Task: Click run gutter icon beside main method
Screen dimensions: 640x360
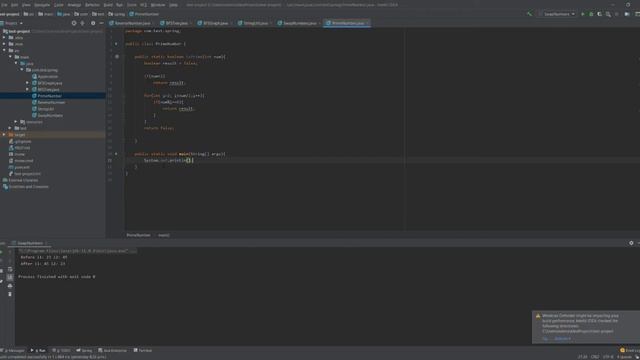Action: [x=116, y=154]
